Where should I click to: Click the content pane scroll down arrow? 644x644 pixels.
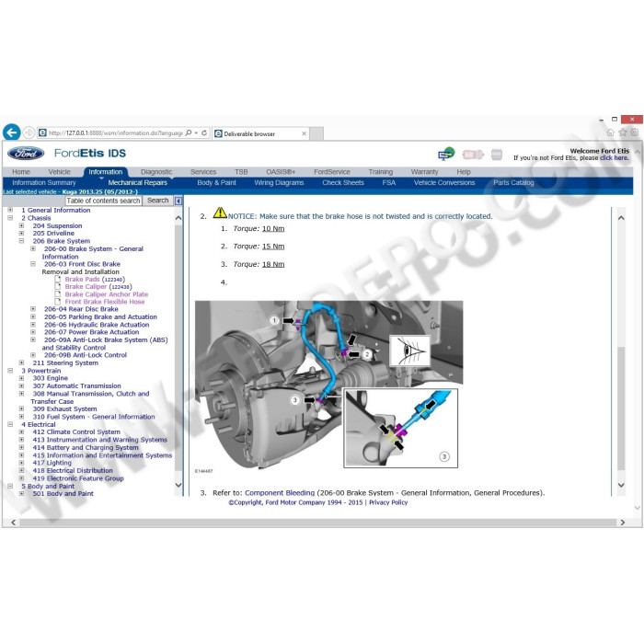click(x=621, y=485)
